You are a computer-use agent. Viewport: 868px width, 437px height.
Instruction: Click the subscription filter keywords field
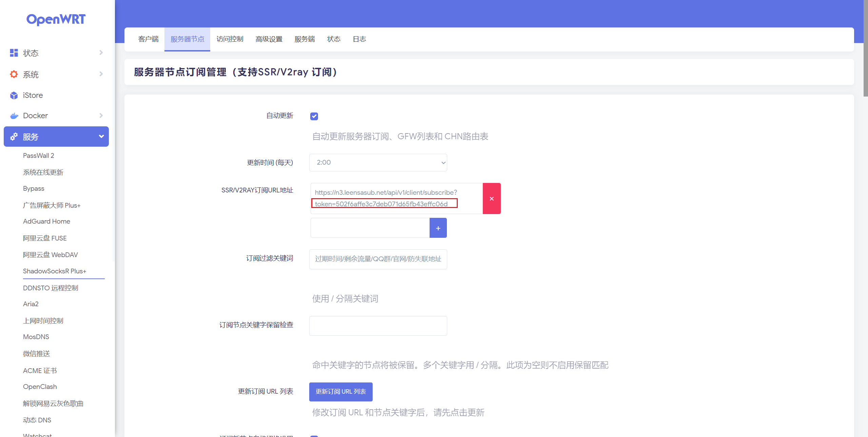point(378,259)
